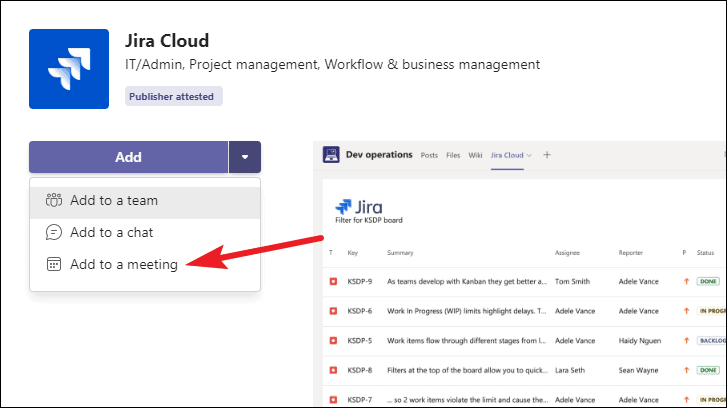Screen dimensions: 727x408
Task: Select Add to a meeting
Action: (x=145, y=264)
